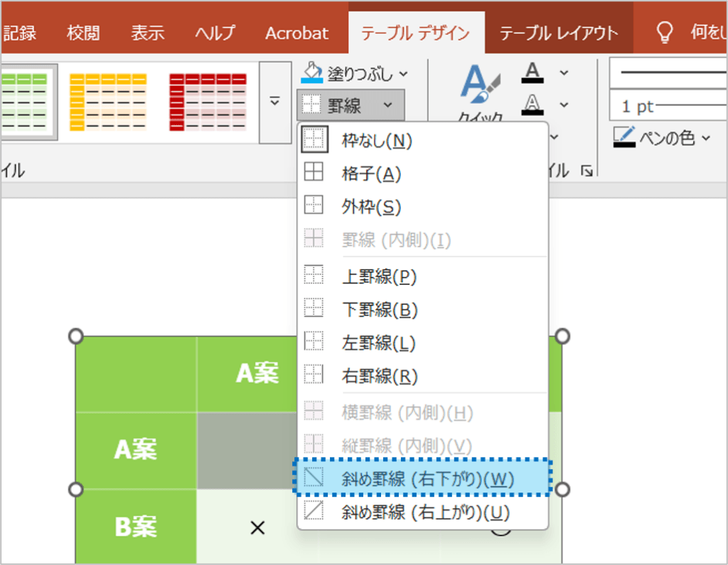
Task: Click the text outline color icon
Action: coord(532,105)
